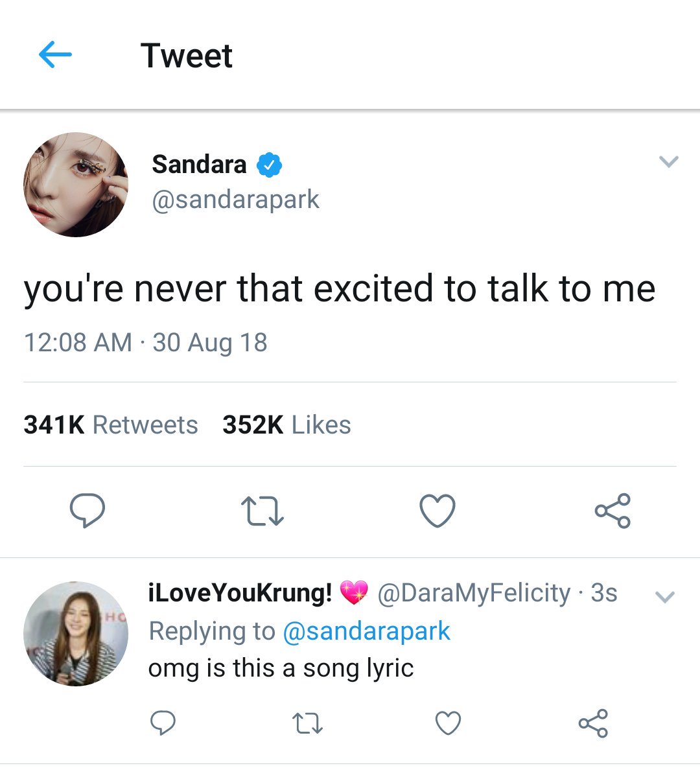The width and height of the screenshot is (700, 768).
Task: Like iLoveYouKrung's reply with heart
Action: point(449,723)
